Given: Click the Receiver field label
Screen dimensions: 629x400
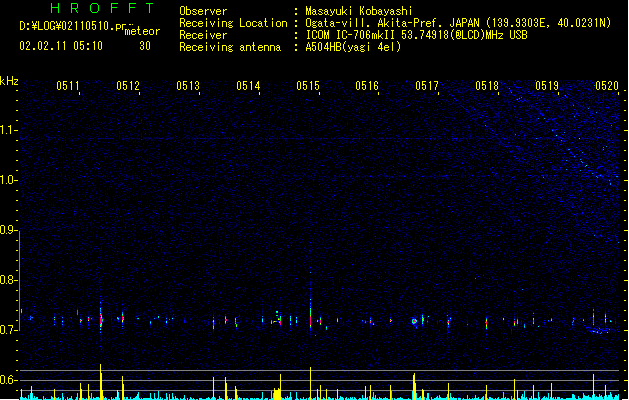Looking at the screenshot, I should click(203, 35).
